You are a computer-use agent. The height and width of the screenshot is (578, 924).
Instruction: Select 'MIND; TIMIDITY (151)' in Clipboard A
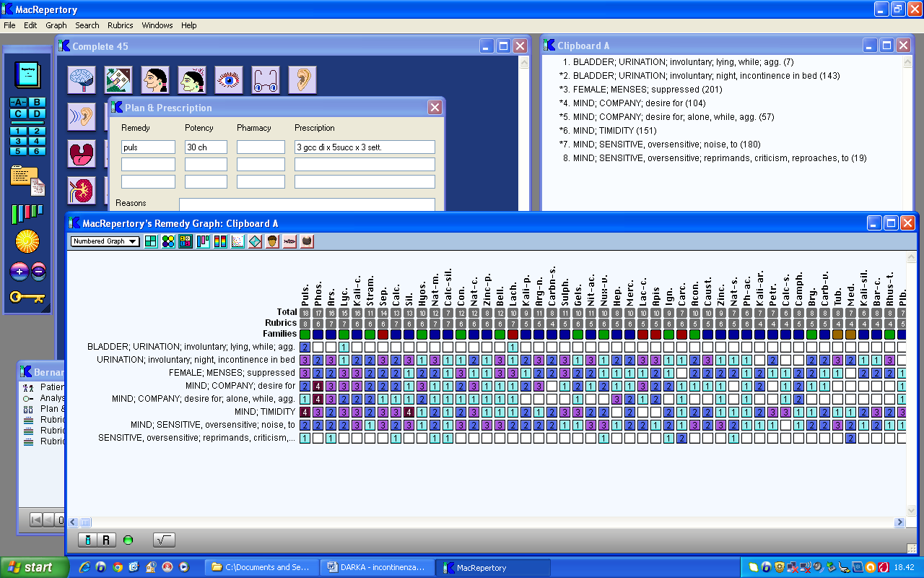pos(614,131)
